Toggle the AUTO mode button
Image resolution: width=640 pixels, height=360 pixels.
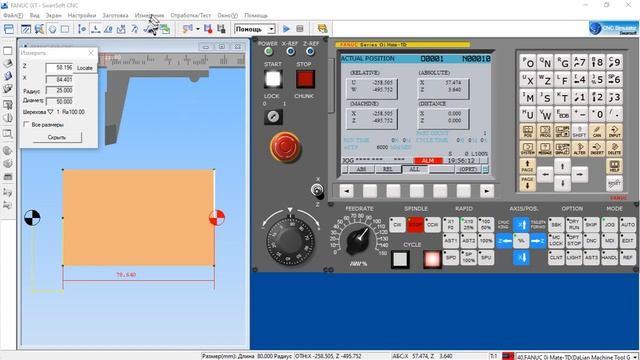pyautogui.click(x=627, y=224)
